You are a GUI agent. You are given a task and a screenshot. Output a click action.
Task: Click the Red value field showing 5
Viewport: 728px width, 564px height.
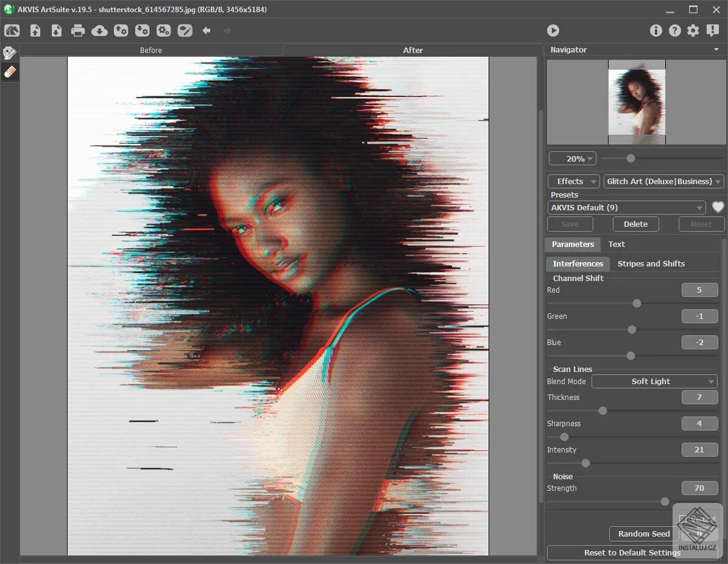point(700,290)
